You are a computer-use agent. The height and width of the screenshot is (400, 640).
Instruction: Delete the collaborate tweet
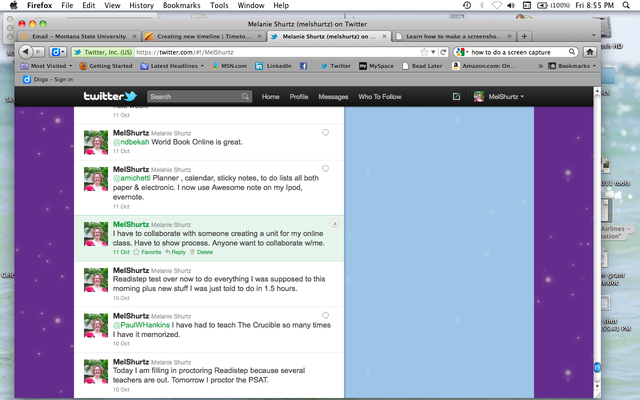(201, 252)
